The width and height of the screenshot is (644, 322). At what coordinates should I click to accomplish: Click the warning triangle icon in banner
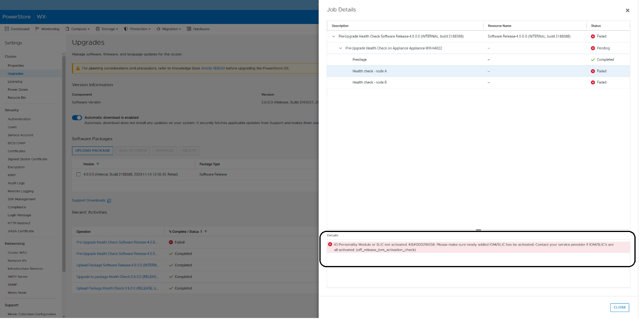[x=78, y=68]
